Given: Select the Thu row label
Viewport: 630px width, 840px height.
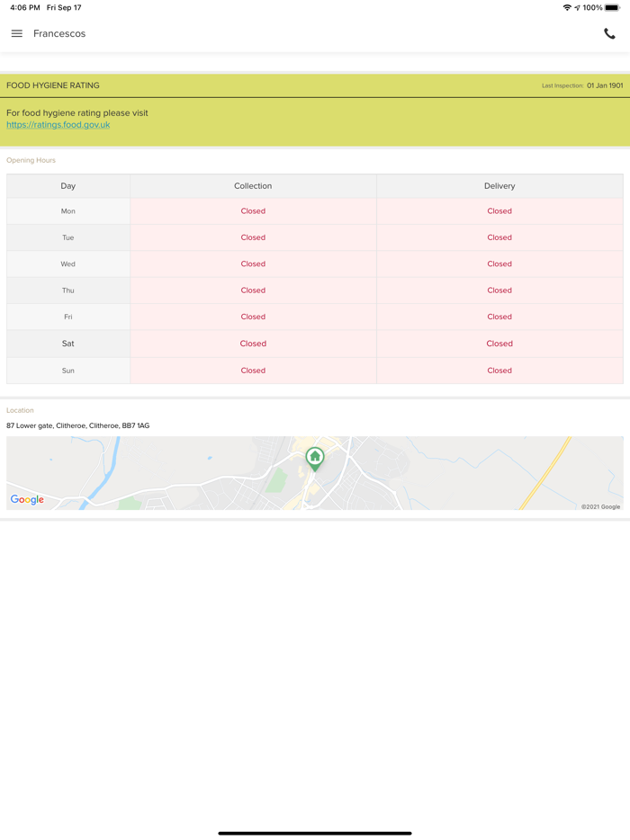Looking at the screenshot, I should click(68, 290).
